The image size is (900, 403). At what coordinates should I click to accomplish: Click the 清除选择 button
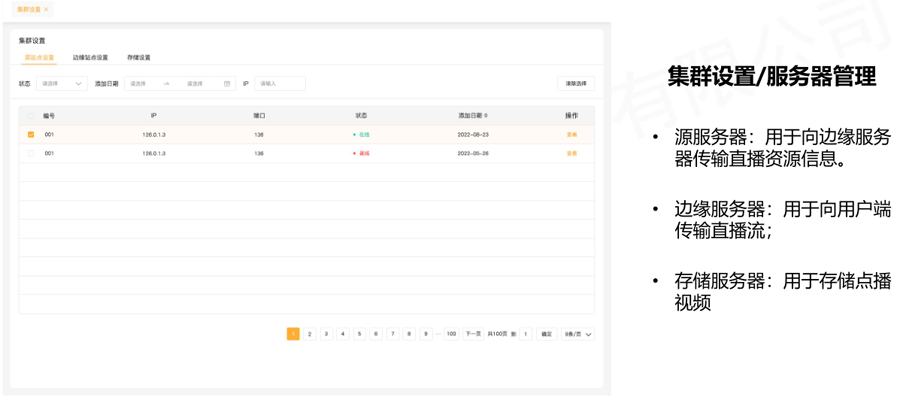click(x=576, y=83)
